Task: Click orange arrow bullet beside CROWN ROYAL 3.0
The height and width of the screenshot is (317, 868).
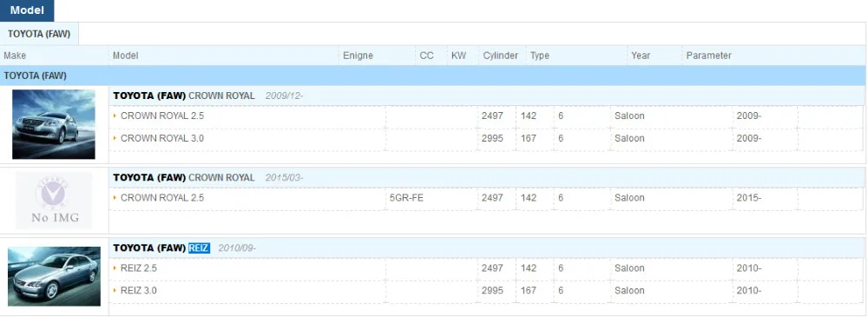Action: pos(115,139)
